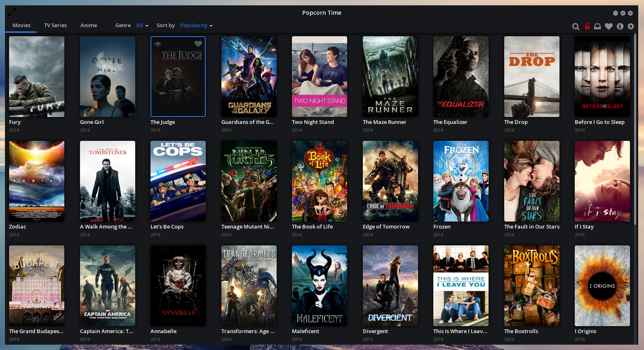This screenshot has height=350, width=644.
Task: Open the About info icon
Action: [x=620, y=26]
